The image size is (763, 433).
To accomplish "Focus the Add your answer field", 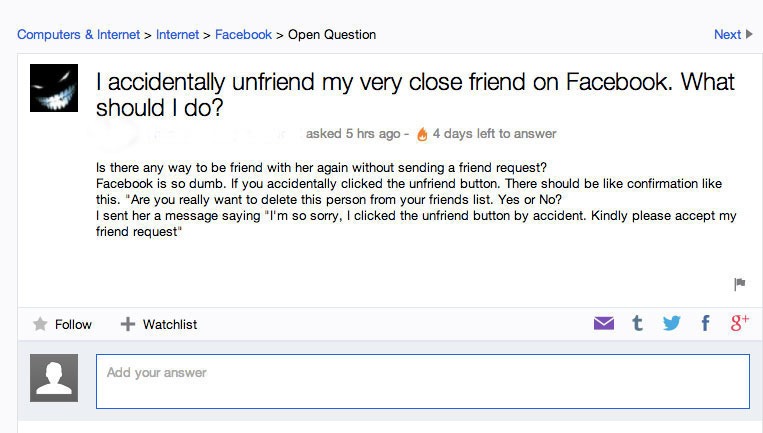I will (422, 381).
